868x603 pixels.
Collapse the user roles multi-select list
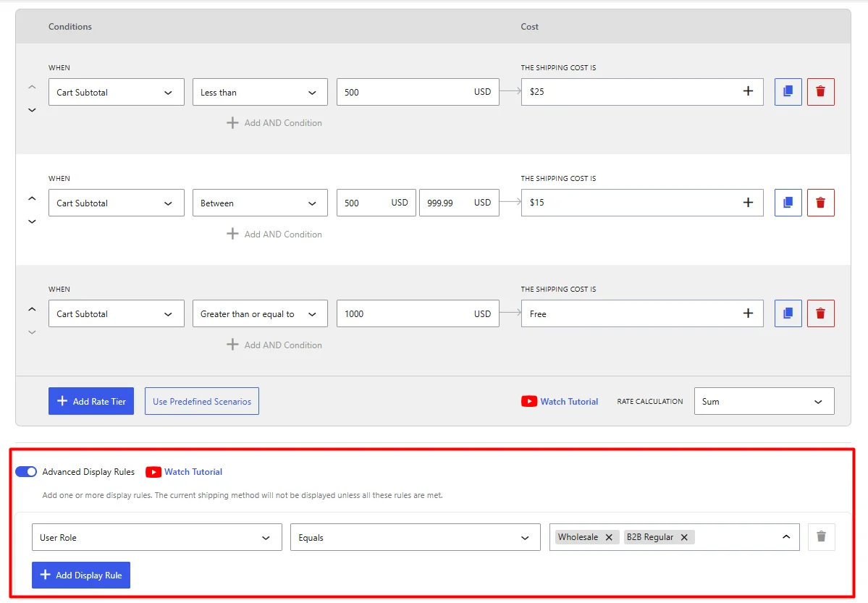coord(786,536)
